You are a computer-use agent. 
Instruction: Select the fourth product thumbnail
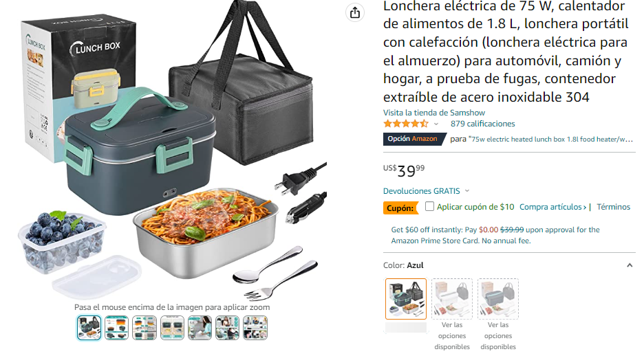tap(172, 328)
